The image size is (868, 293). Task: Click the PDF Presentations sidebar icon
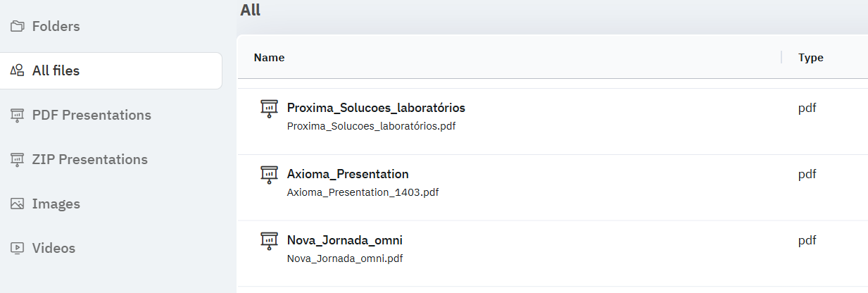[18, 116]
